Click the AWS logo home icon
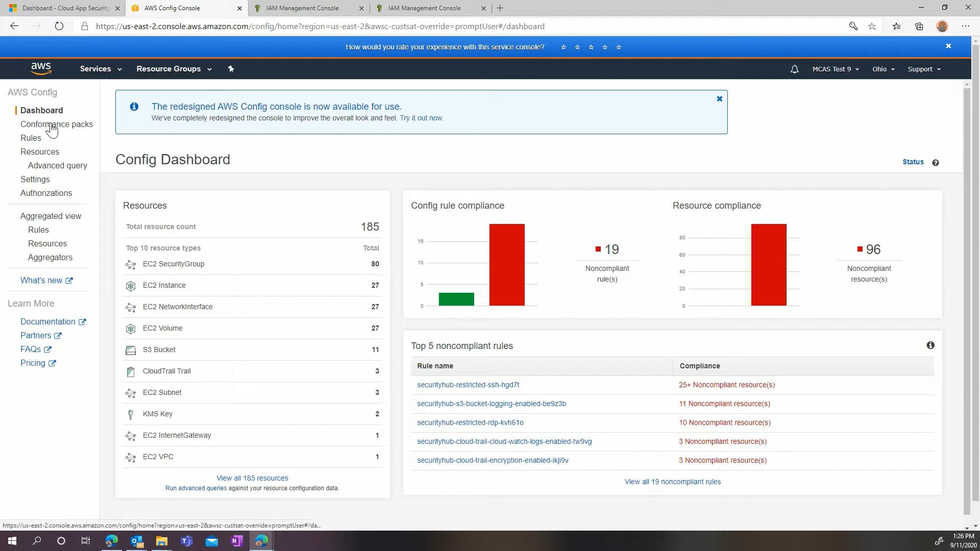This screenshot has width=980, height=551. pyautogui.click(x=41, y=68)
